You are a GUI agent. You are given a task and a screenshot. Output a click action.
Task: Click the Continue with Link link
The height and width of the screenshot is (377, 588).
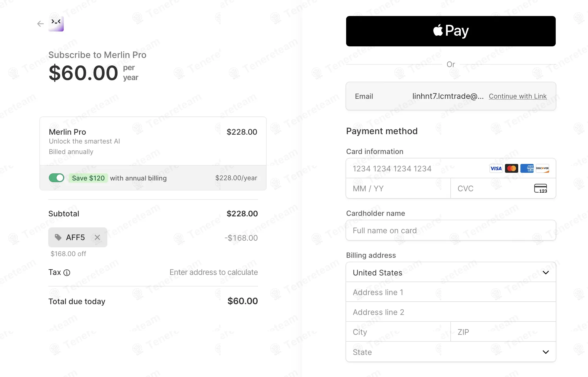coord(517,96)
